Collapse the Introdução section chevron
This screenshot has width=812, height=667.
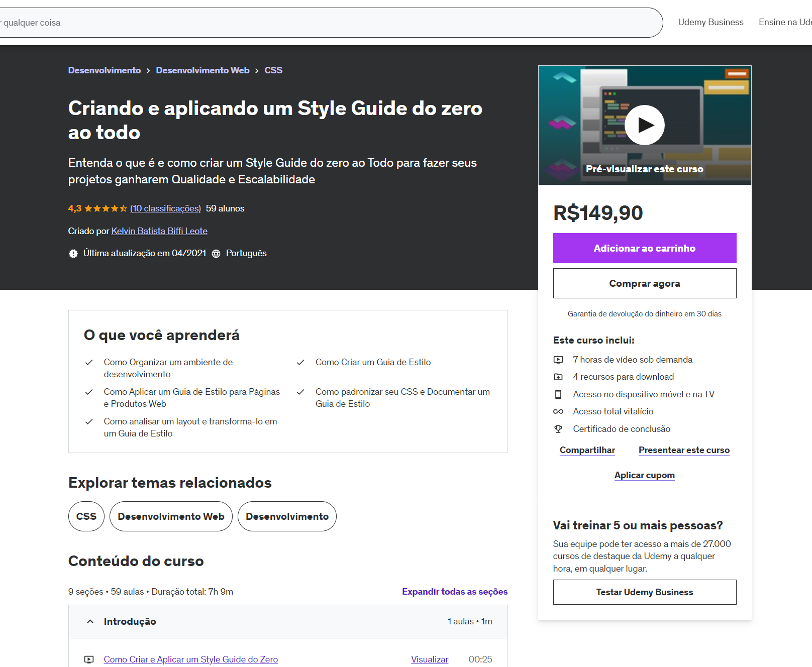click(x=90, y=622)
